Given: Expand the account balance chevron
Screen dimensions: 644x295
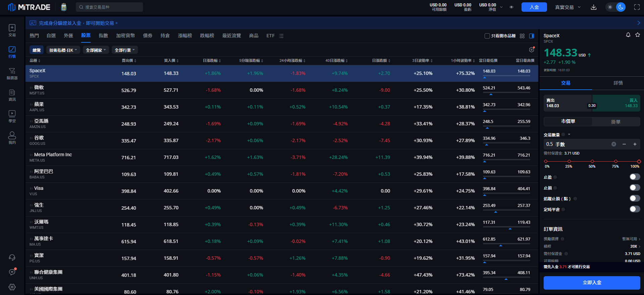Looking at the screenshot, I should (x=501, y=7).
